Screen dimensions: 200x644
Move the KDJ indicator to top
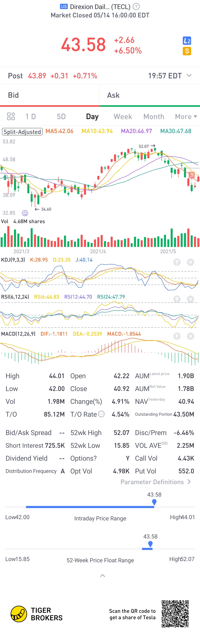click(x=177, y=262)
